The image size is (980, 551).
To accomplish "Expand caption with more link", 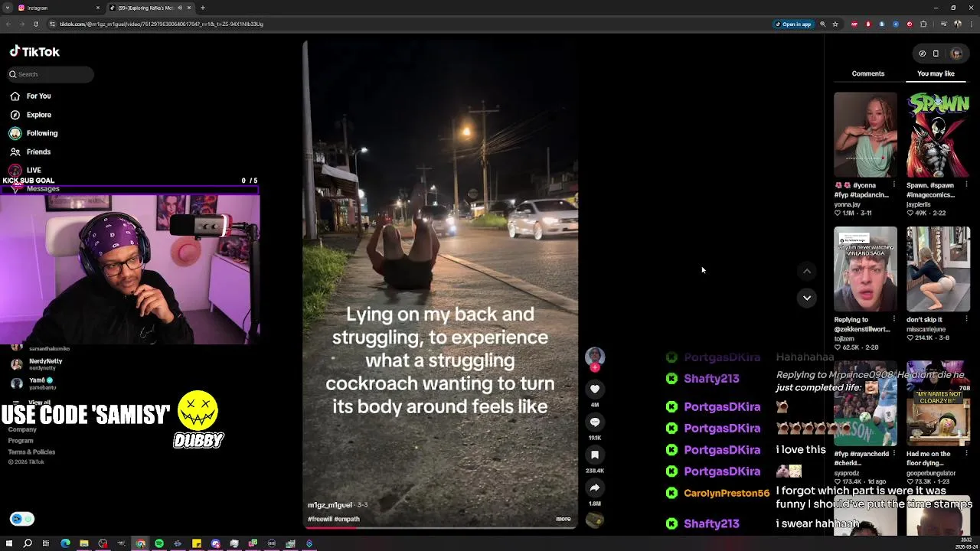I will [x=563, y=519].
